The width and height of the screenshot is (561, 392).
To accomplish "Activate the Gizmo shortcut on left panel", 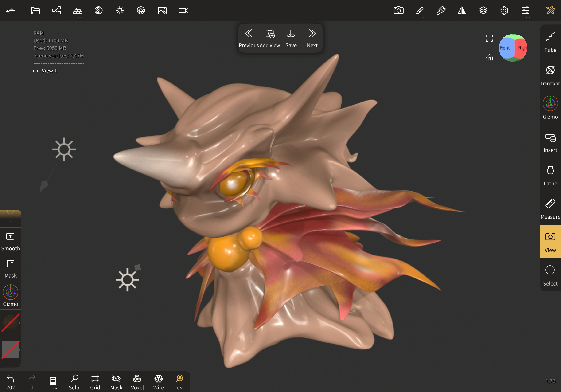I will (11, 296).
